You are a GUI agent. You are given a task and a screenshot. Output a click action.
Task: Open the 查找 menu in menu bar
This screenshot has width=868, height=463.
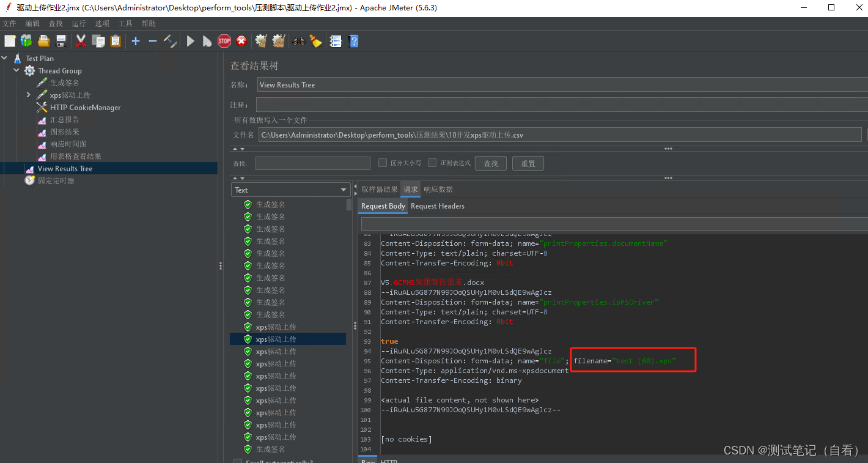coord(56,23)
